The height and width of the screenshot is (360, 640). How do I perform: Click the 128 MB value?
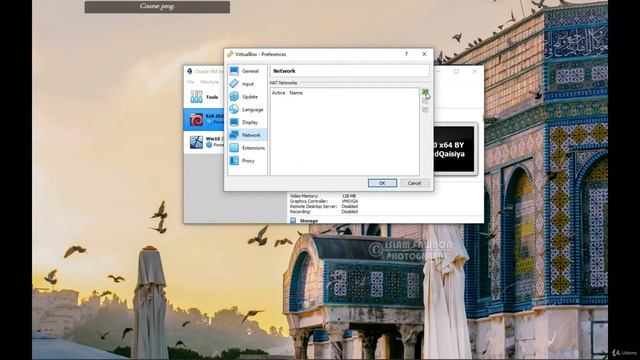[x=349, y=196]
